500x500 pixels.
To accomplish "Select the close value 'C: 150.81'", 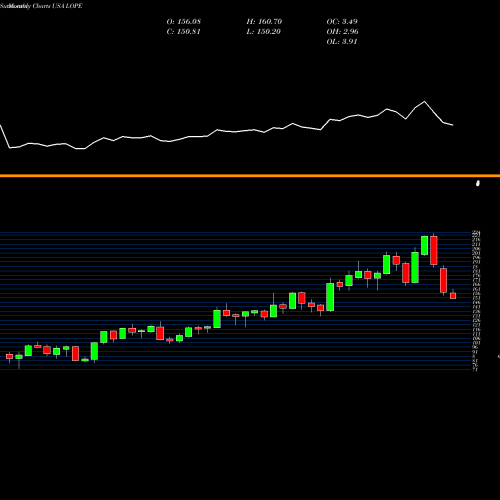I will (183, 32).
